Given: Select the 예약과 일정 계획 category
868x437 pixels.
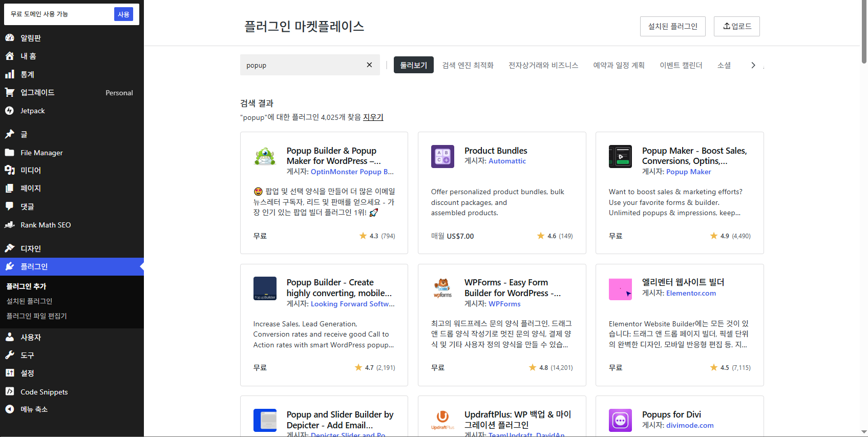Looking at the screenshot, I should tap(619, 65).
